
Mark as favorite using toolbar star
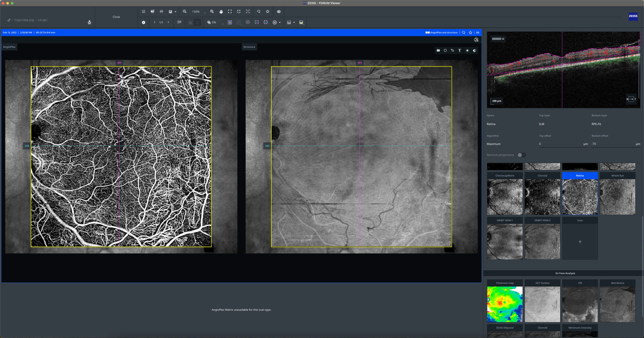click(x=268, y=12)
